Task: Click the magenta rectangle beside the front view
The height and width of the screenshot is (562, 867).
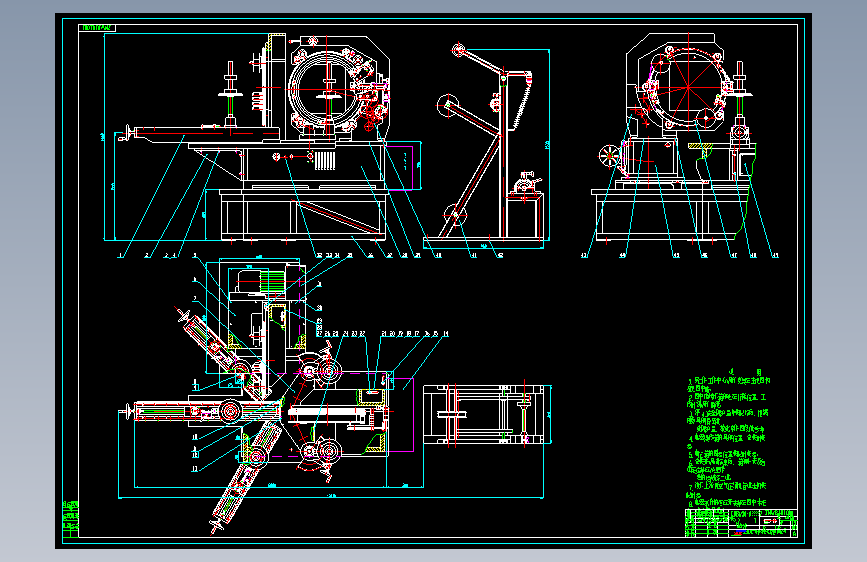Action: (x=399, y=166)
